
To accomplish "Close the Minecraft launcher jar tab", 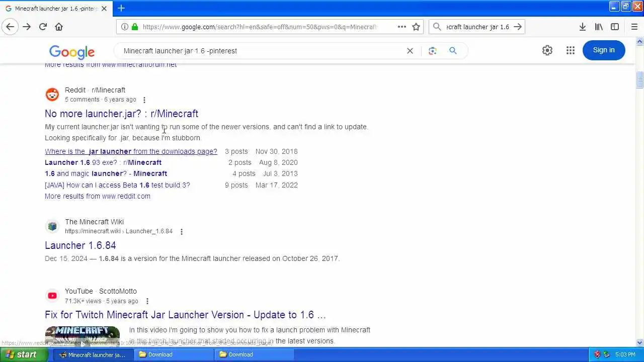I will pyautogui.click(x=104, y=9).
